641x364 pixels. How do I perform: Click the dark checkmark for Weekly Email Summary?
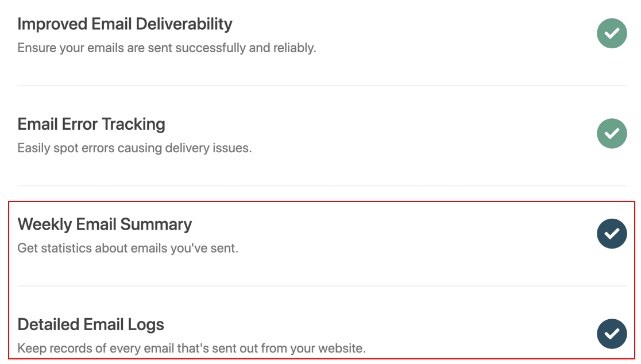click(612, 234)
